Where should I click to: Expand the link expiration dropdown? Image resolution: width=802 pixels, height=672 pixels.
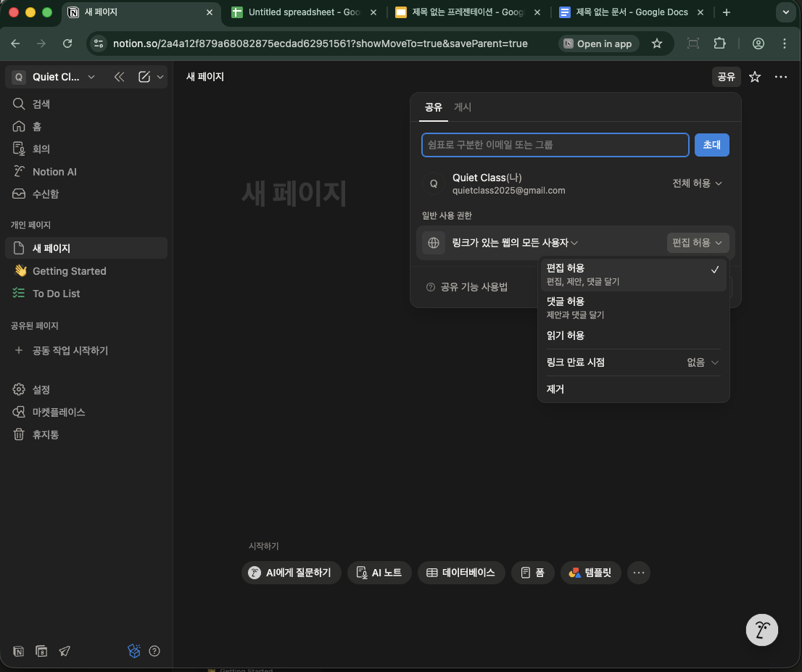(x=703, y=362)
